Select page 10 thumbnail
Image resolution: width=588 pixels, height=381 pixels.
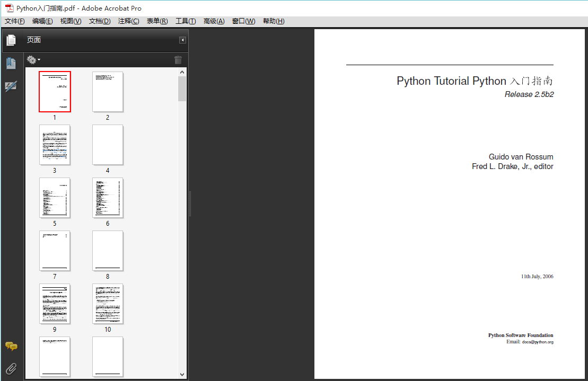point(108,304)
